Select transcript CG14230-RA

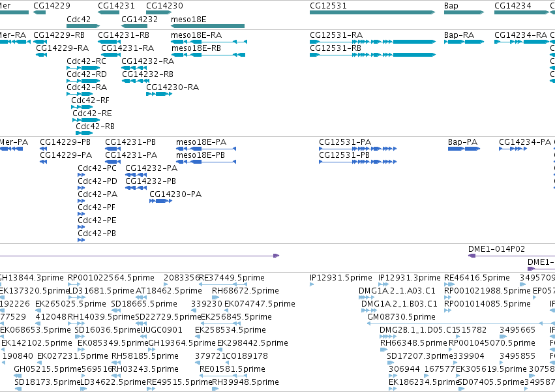[172, 87]
